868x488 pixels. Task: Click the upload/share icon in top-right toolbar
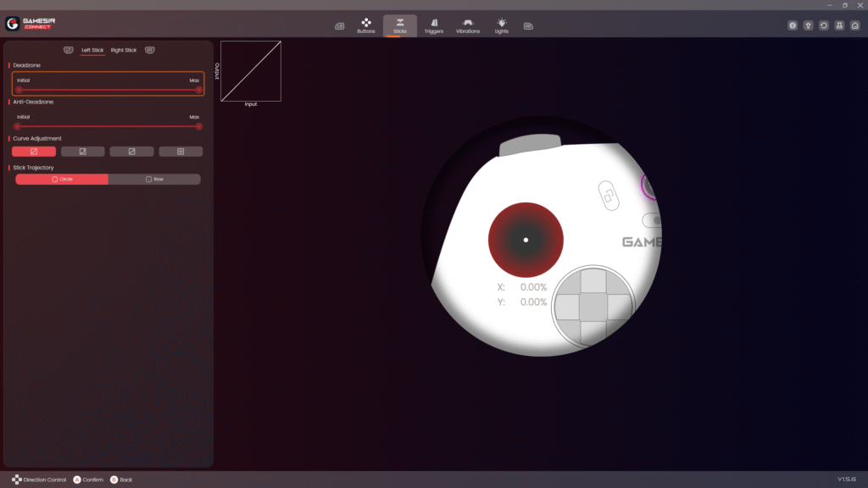808,25
